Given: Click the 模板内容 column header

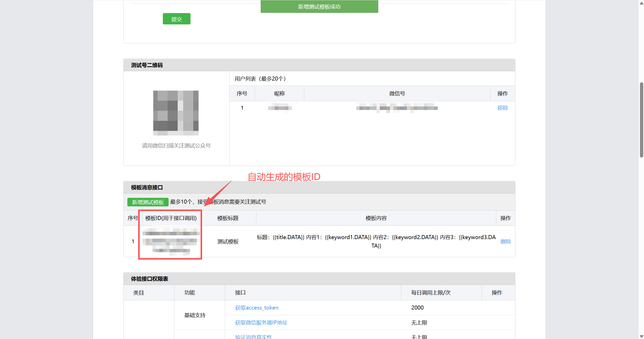Looking at the screenshot, I should click(376, 218).
